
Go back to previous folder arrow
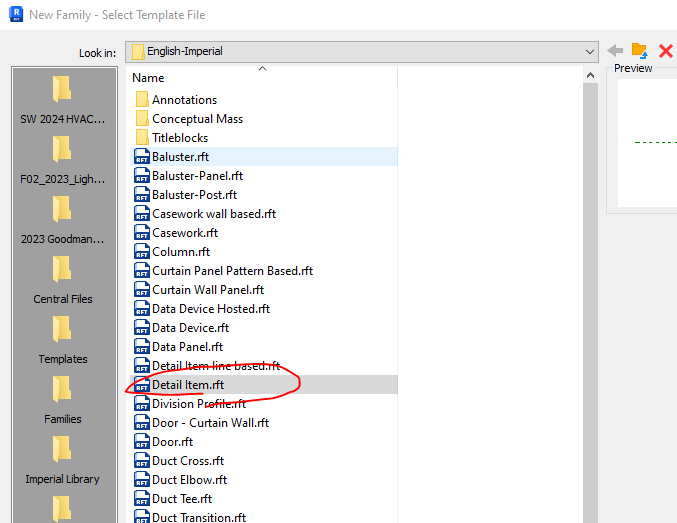tap(615, 51)
